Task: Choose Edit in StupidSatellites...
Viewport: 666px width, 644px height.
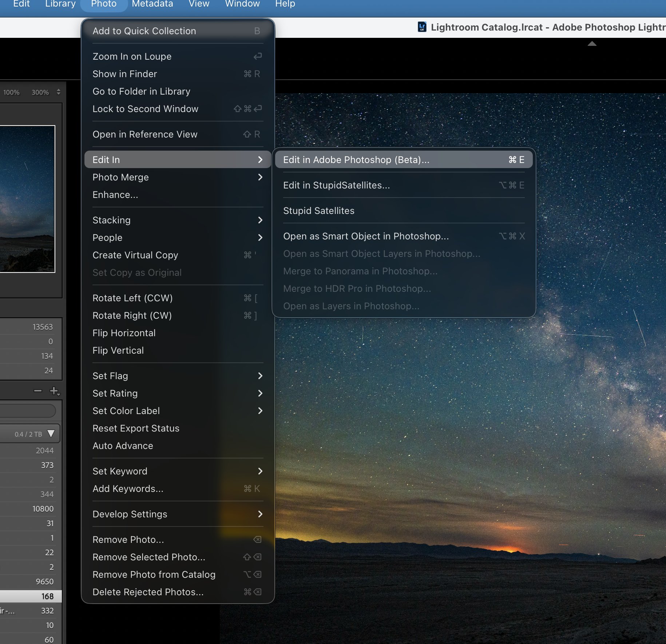Action: 404,185
